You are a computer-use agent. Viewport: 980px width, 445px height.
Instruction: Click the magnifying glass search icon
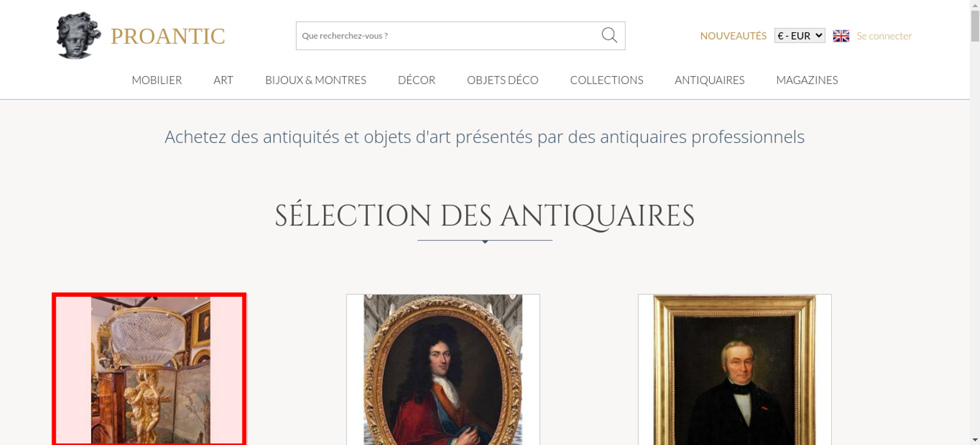(x=609, y=35)
